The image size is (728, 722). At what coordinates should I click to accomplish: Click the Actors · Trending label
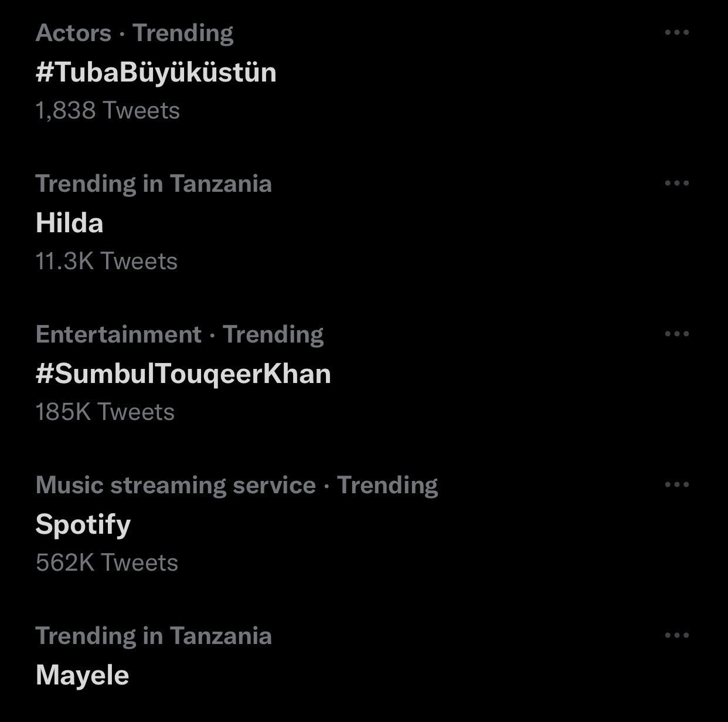(134, 33)
